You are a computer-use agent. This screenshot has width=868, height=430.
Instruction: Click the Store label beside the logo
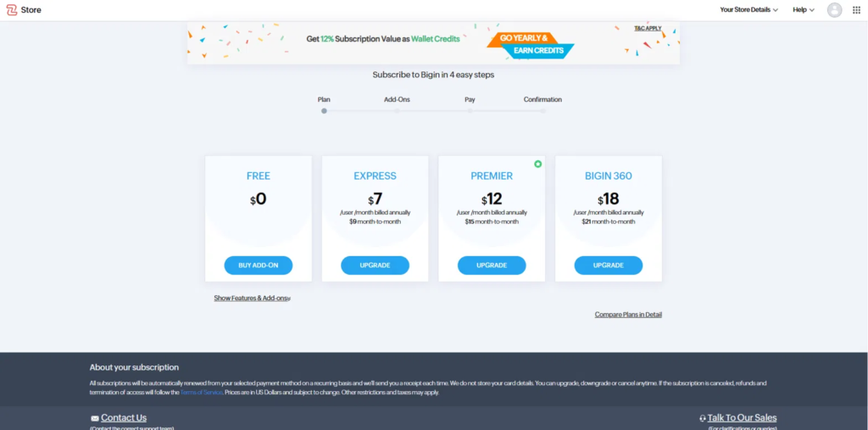click(x=31, y=10)
